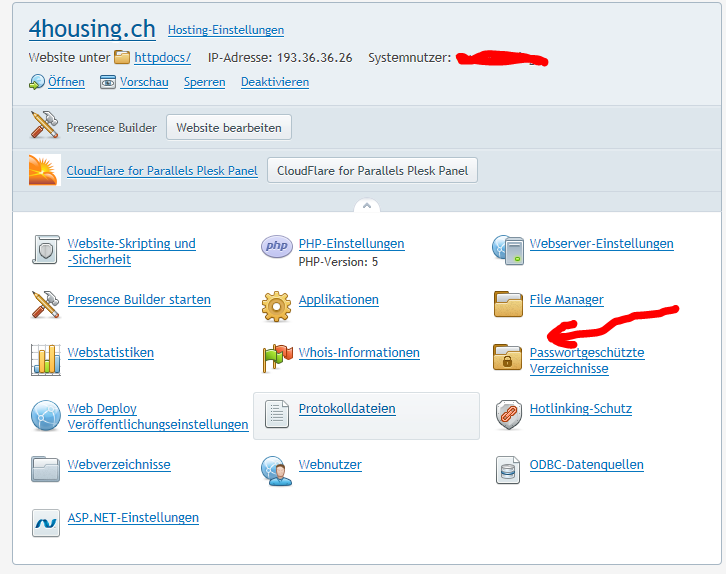Click the PHP-Einstellungen icon
The image size is (726, 574).
tap(277, 247)
